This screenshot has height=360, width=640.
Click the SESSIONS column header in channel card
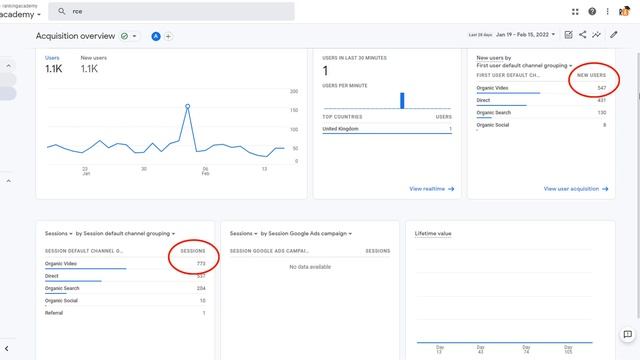(x=193, y=251)
